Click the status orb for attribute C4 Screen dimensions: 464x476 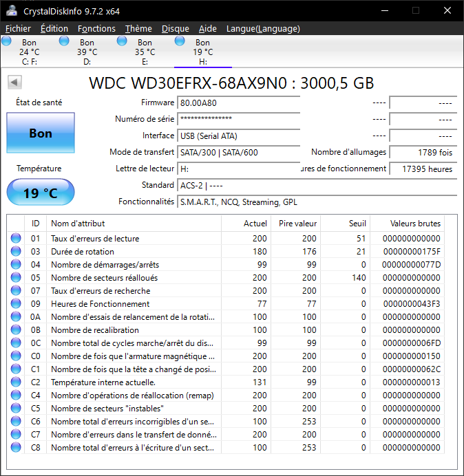point(16,395)
